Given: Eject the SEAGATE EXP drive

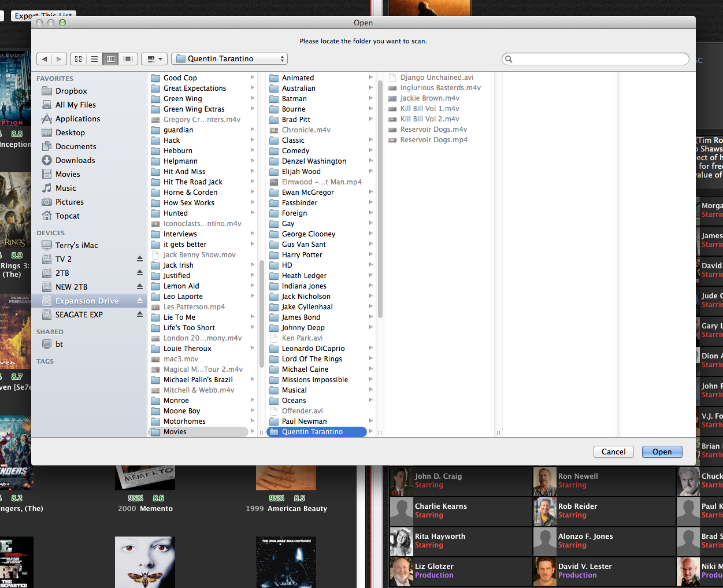Looking at the screenshot, I should [139, 315].
